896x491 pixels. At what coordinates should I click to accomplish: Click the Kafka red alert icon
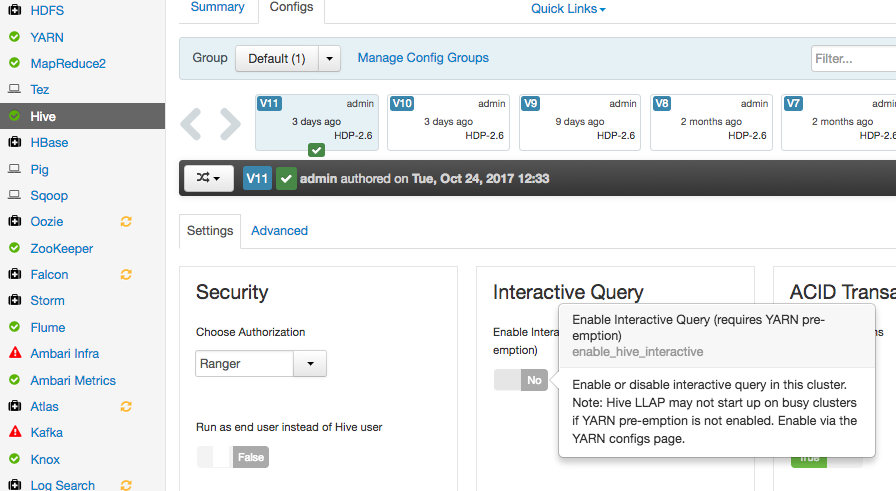14,433
